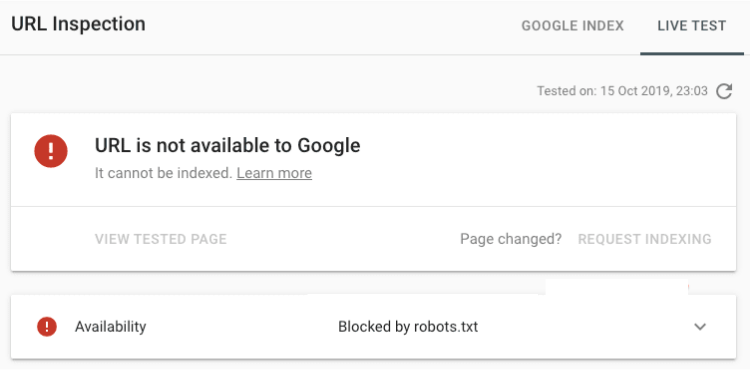Click the Tested on date text
This screenshot has width=750, height=370.
point(622,91)
